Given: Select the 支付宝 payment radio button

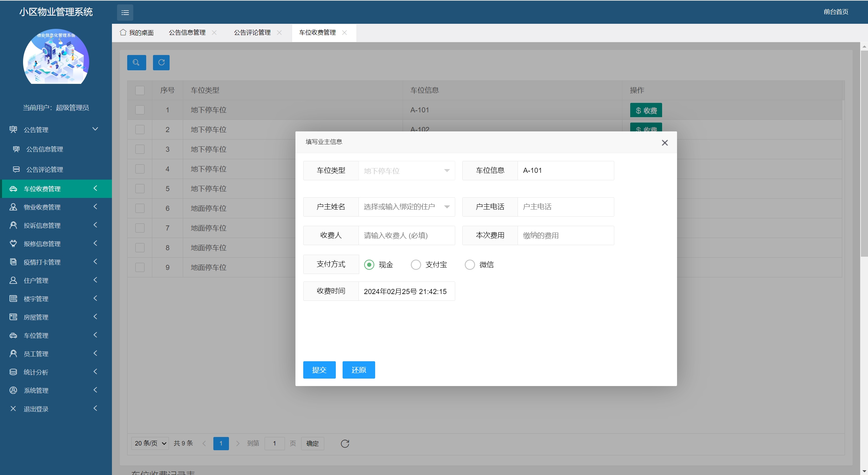Looking at the screenshot, I should click(x=416, y=264).
